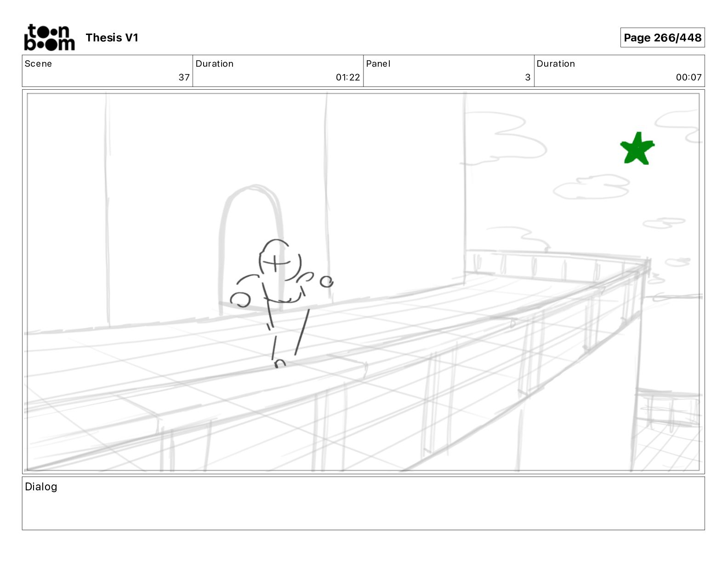Click the 'Scene' label
The image size is (728, 563).
coord(38,63)
